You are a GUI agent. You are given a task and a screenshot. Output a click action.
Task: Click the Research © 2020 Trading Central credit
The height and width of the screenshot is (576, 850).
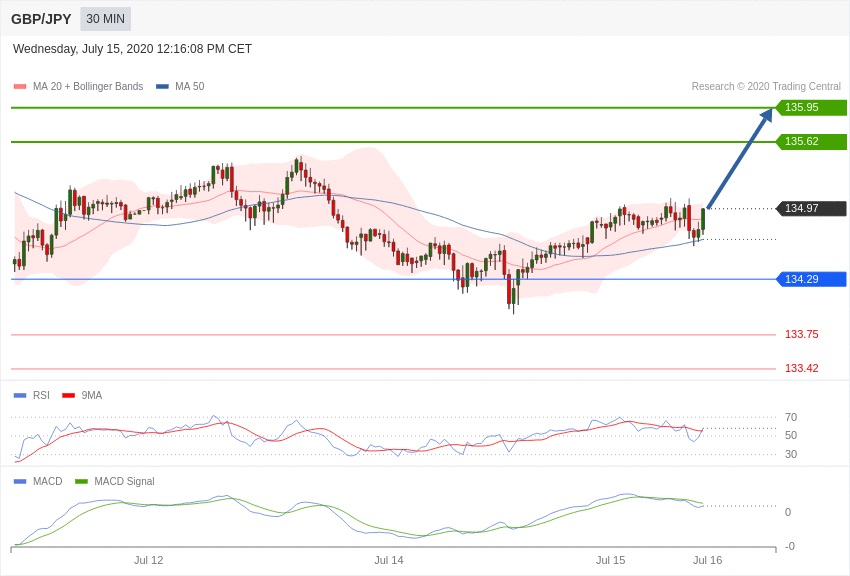click(x=766, y=87)
